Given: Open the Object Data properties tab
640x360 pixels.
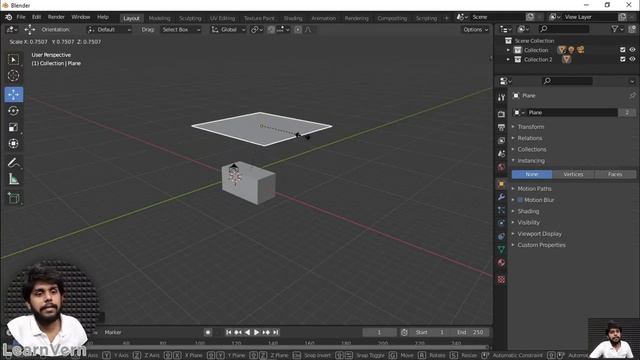Looking at the screenshot, I should click(501, 249).
